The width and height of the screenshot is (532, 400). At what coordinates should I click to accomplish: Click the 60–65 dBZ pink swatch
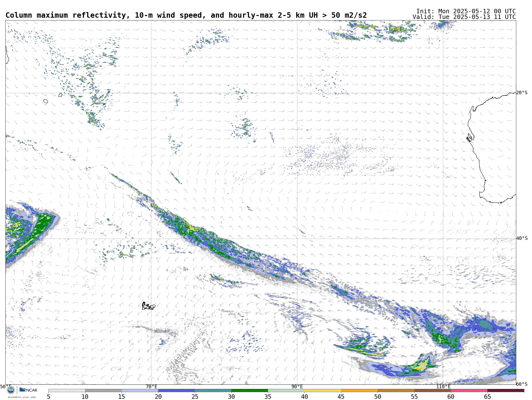coord(469,391)
